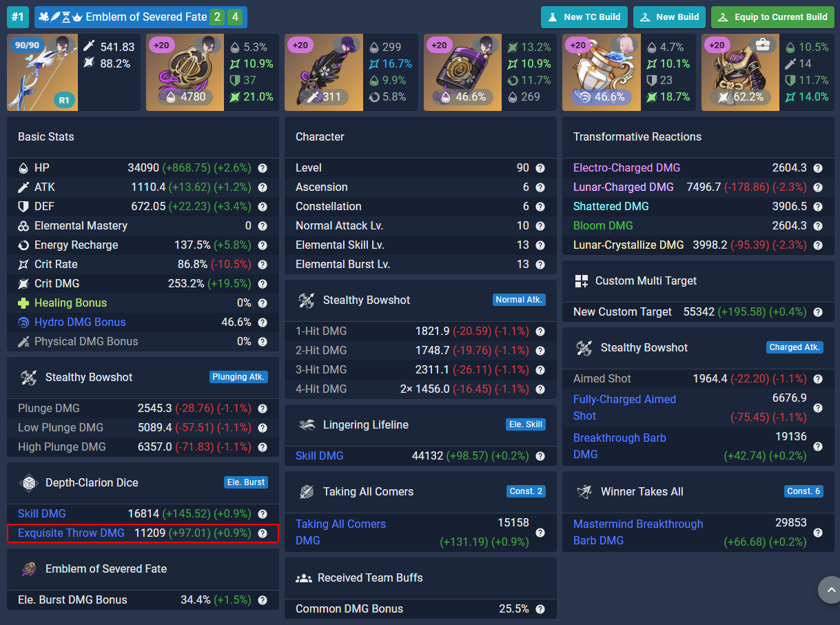Click help icon next to Electro-Charged DMG
Image resolution: width=840 pixels, height=625 pixels.
[x=818, y=168]
